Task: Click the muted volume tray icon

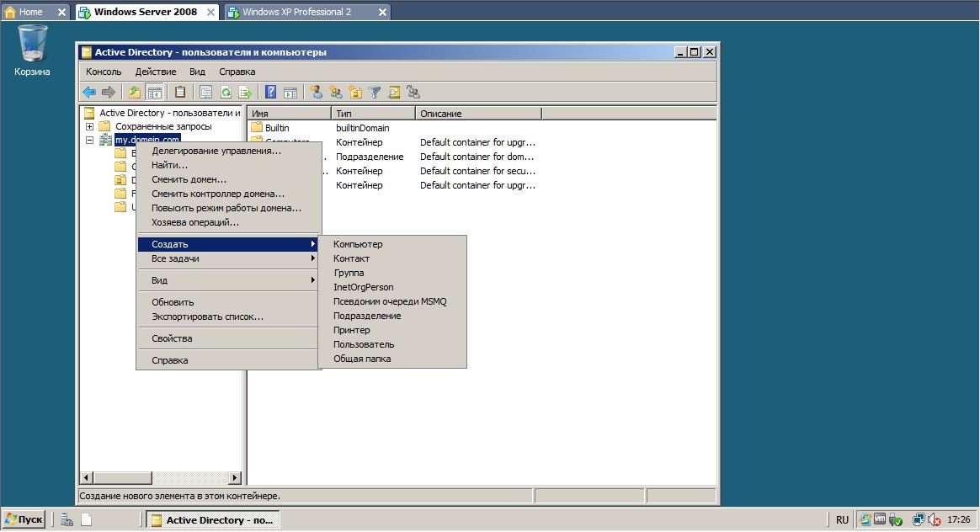Action: click(935, 519)
